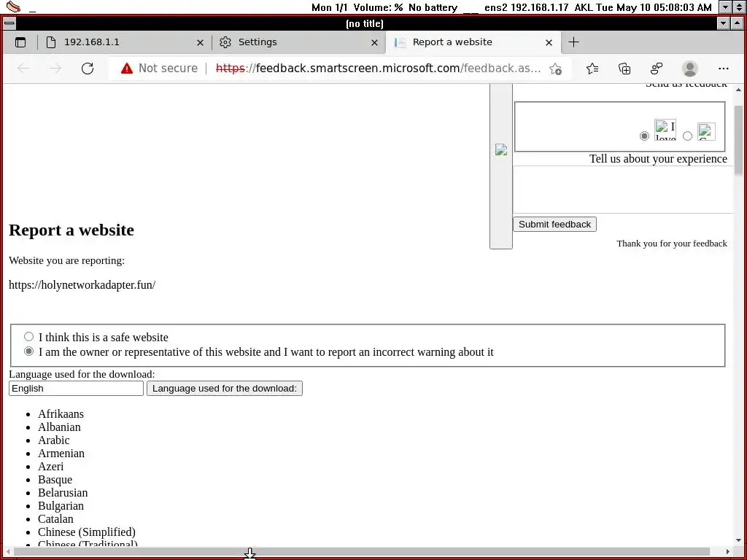Close the 192.168.1.1 tab
This screenshot has height=560, width=747.
pos(200,43)
